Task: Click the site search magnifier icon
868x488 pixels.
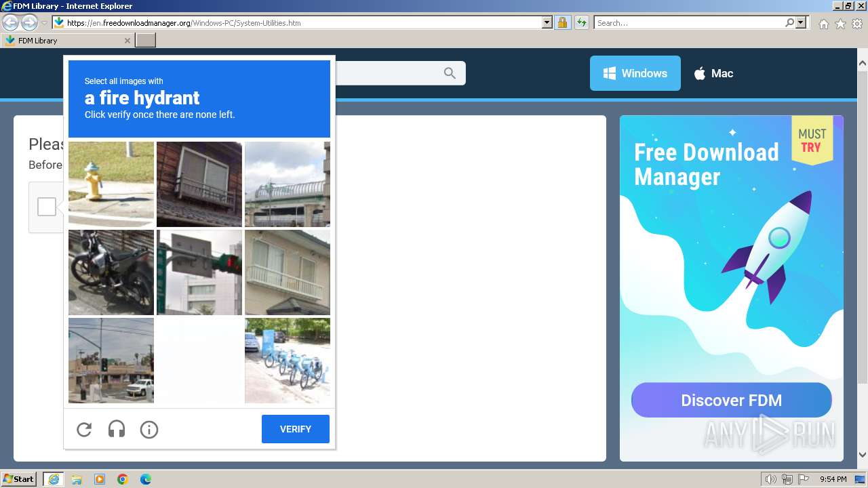Action: point(450,73)
